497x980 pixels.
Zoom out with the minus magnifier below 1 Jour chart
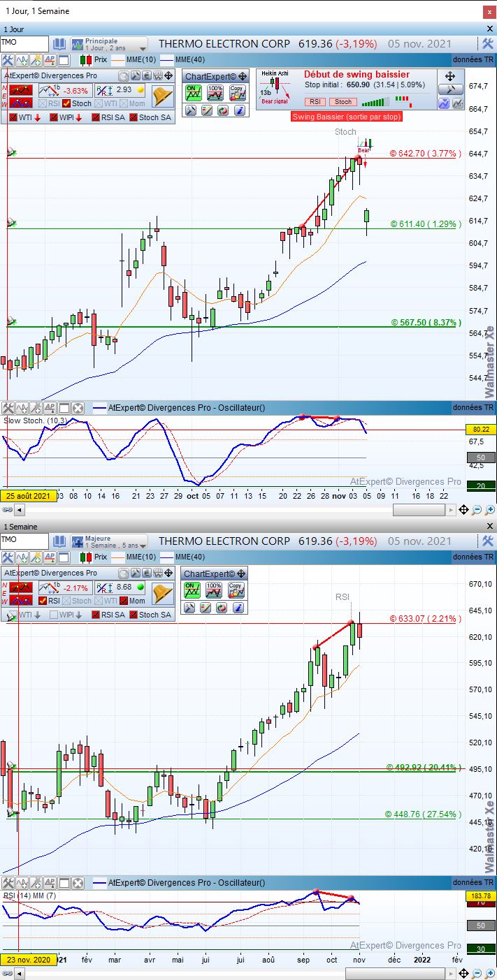tap(477, 510)
